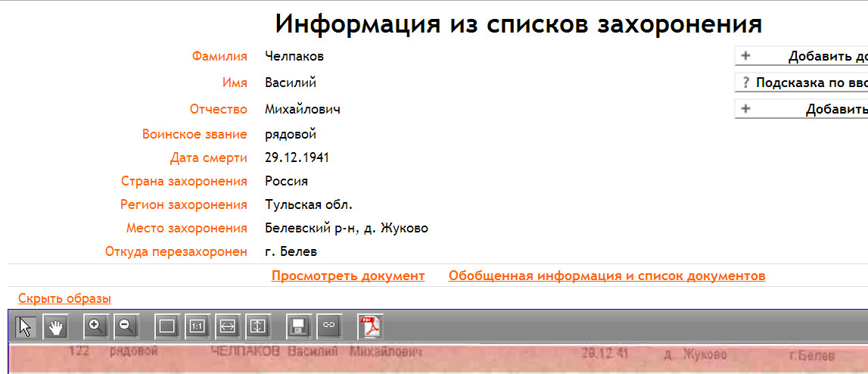The width and height of the screenshot is (868, 374).
Task: Open the Подсказка по вводу help button
Action: [x=802, y=83]
